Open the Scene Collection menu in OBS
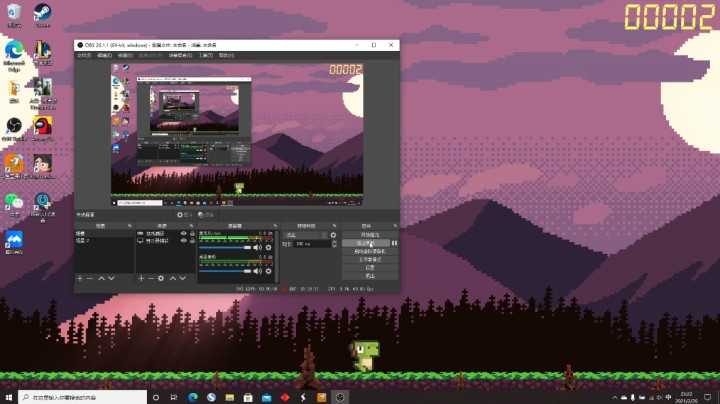Viewport: 720px width, 404px height. [x=180, y=55]
